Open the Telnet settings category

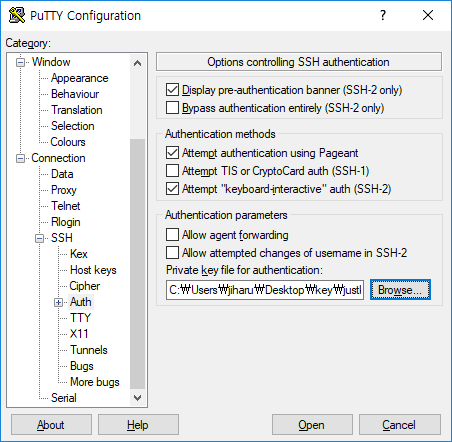click(66, 206)
